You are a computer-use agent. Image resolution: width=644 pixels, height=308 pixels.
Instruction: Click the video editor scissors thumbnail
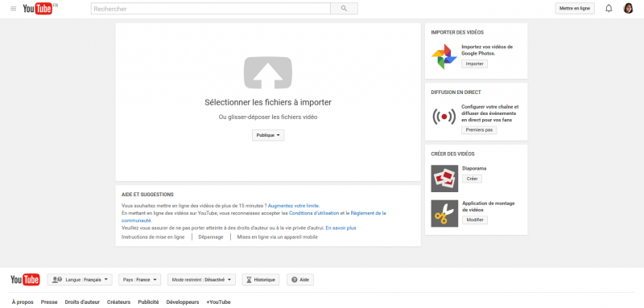point(444,213)
